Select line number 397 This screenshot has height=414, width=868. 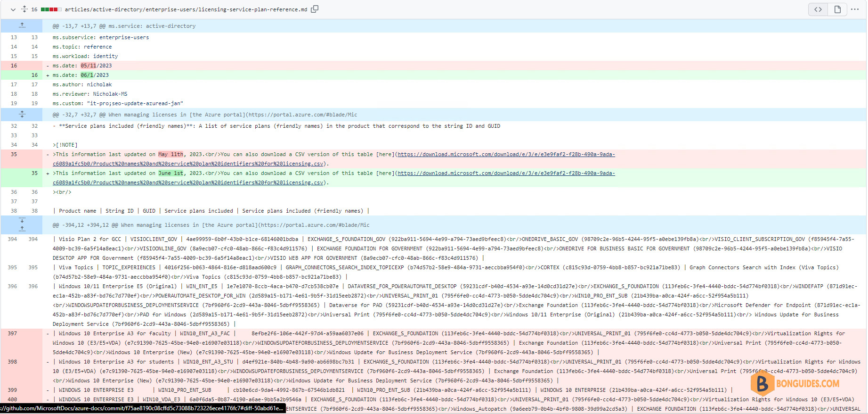coord(12,333)
